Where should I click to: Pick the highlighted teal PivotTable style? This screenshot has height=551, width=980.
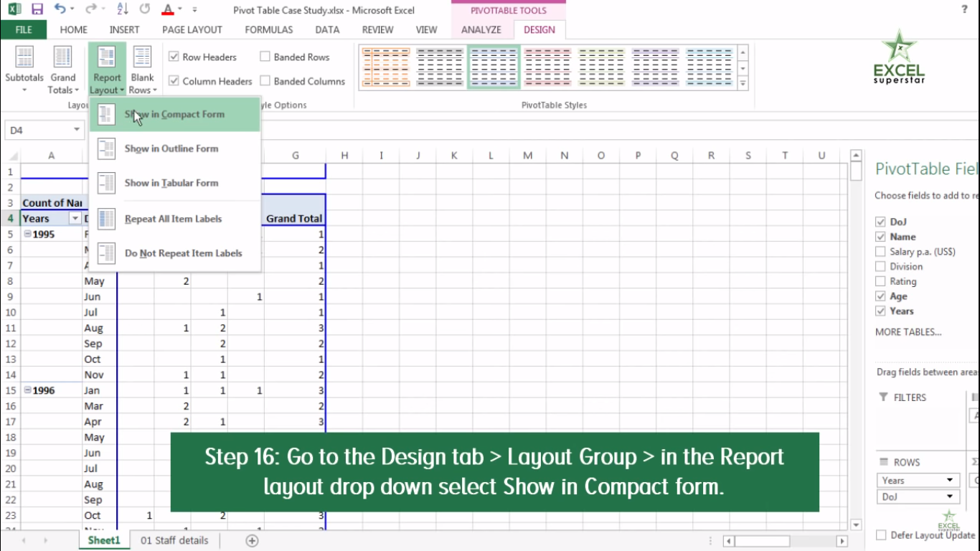(494, 67)
